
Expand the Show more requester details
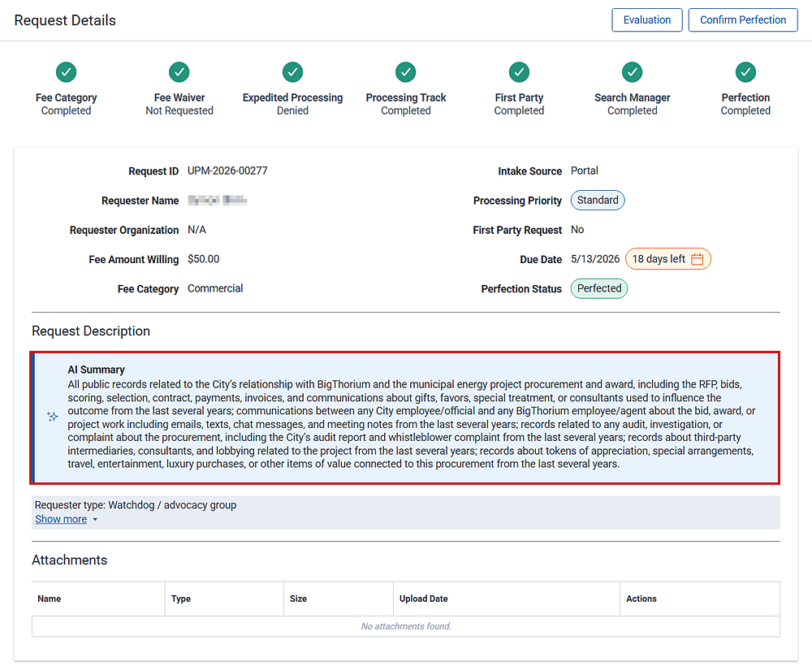coord(60,519)
